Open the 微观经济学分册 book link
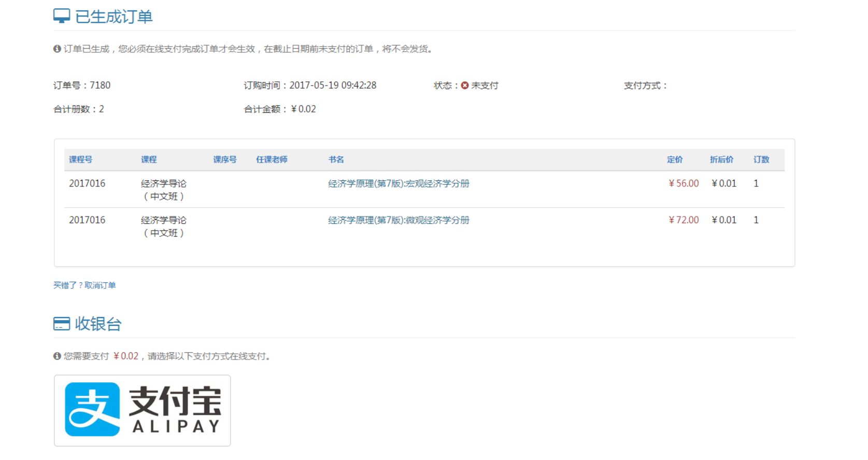Screen dimensions: 868x460 point(398,220)
